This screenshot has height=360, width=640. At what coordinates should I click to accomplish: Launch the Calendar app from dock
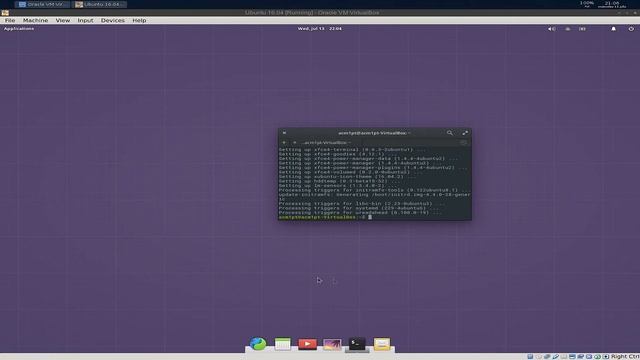(282, 344)
